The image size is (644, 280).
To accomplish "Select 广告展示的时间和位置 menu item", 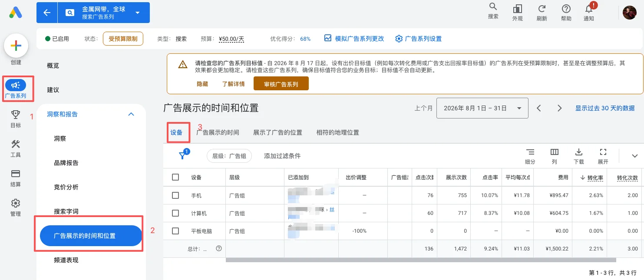I will [x=91, y=236].
